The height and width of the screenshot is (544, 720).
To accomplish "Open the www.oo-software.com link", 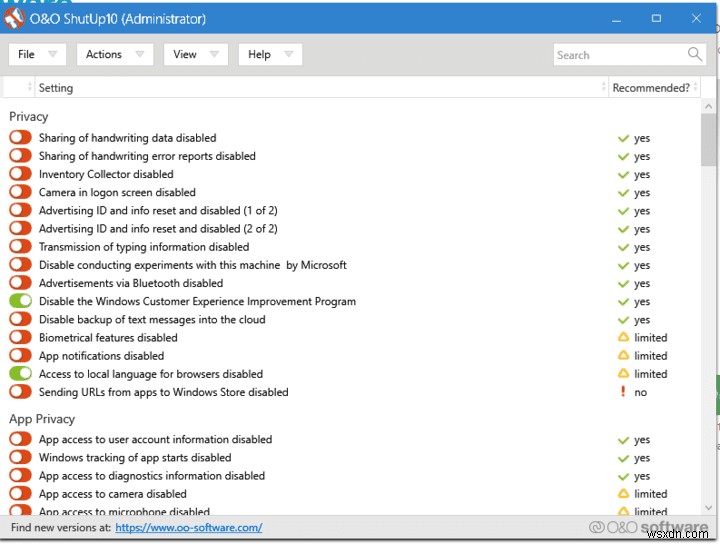I will click(188, 527).
